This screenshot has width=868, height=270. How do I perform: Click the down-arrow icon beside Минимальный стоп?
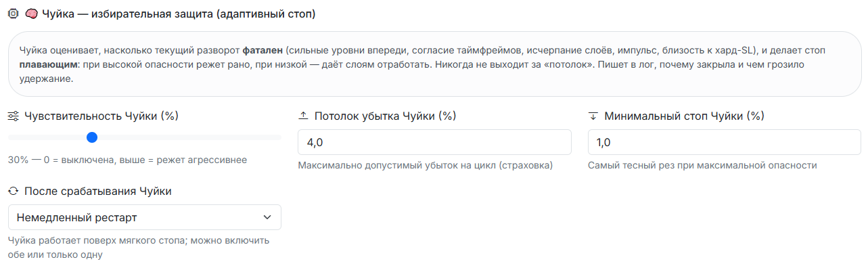click(x=593, y=116)
